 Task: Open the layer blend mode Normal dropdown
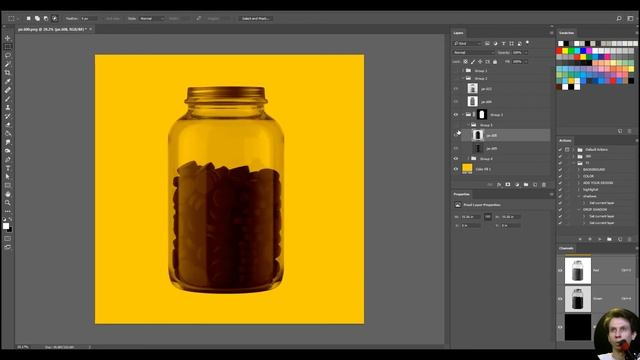coord(473,53)
